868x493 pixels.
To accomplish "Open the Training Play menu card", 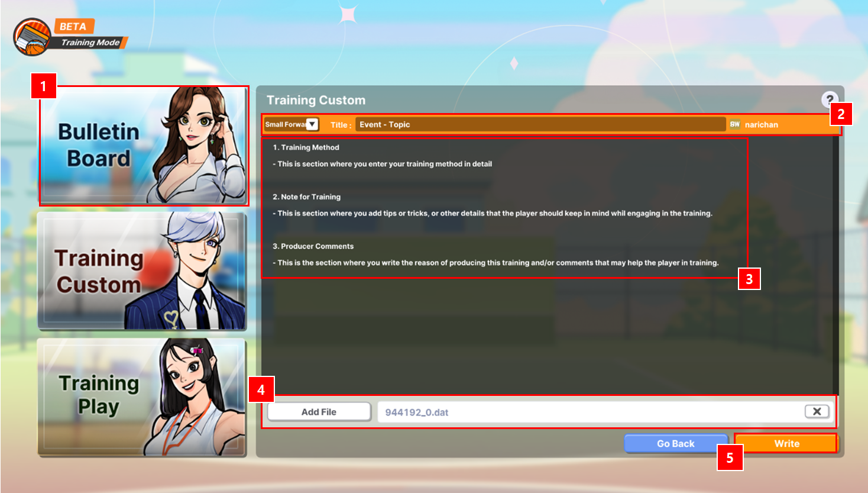I will click(x=142, y=397).
